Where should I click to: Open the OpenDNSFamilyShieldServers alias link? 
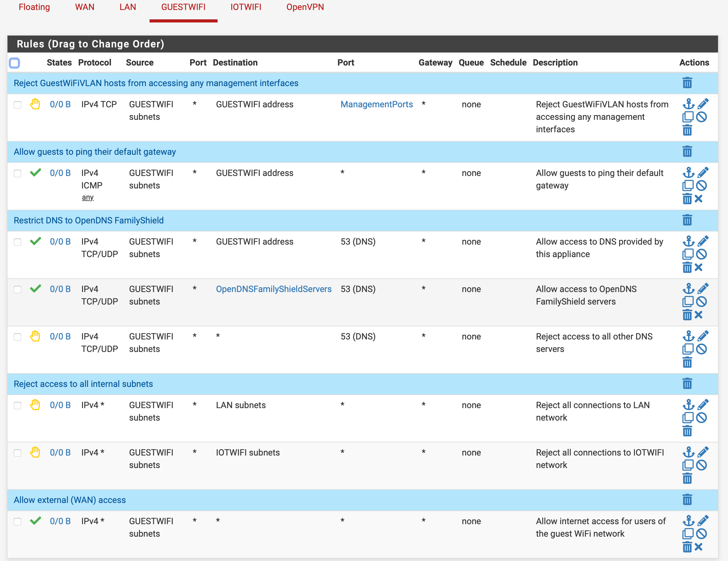(x=273, y=289)
